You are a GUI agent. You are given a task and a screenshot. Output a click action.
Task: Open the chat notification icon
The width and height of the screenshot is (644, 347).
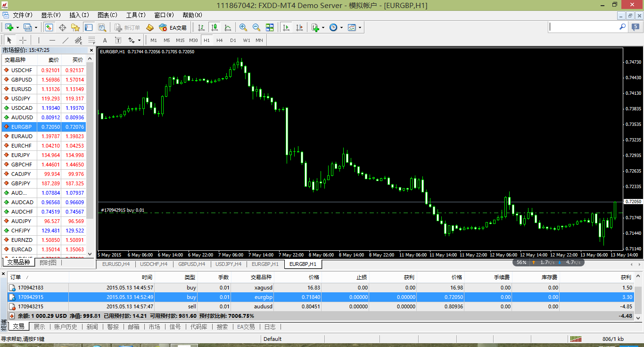tap(636, 27)
